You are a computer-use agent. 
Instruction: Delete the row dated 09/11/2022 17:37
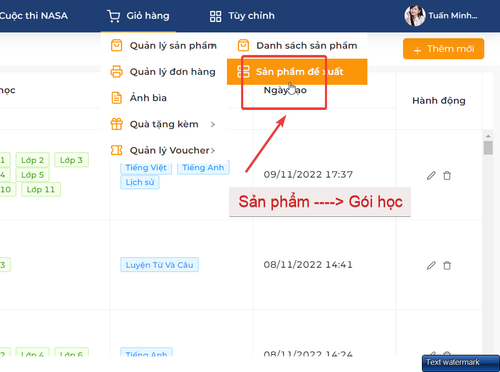(447, 175)
